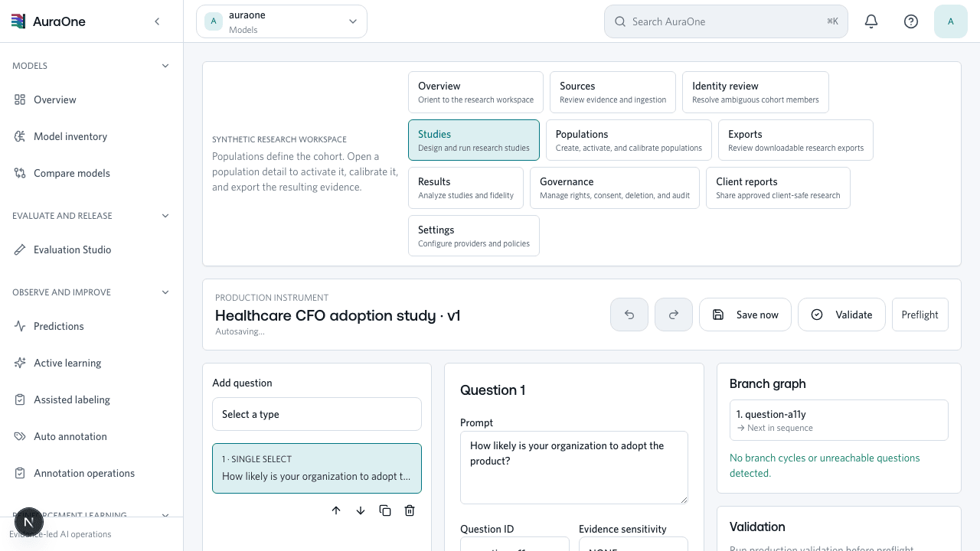Collapse the sidebar with the left chevron

pyautogui.click(x=157, y=21)
